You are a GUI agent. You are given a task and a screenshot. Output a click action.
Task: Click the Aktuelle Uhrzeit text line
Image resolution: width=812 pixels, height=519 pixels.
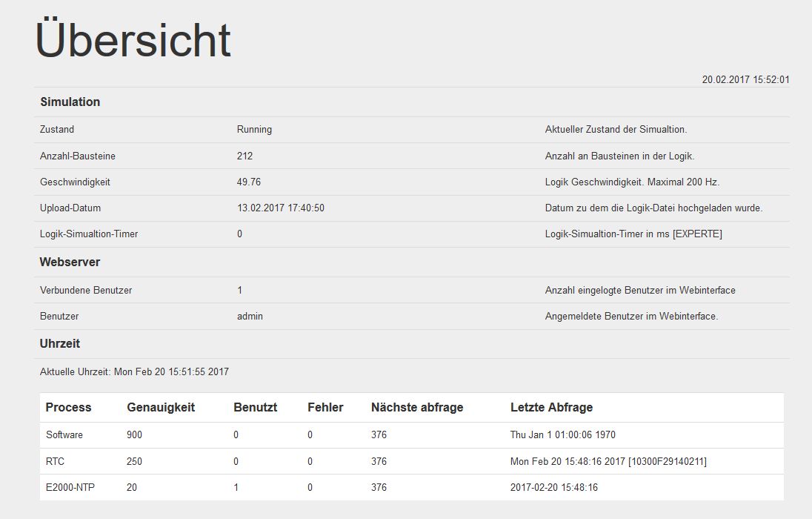(134, 371)
